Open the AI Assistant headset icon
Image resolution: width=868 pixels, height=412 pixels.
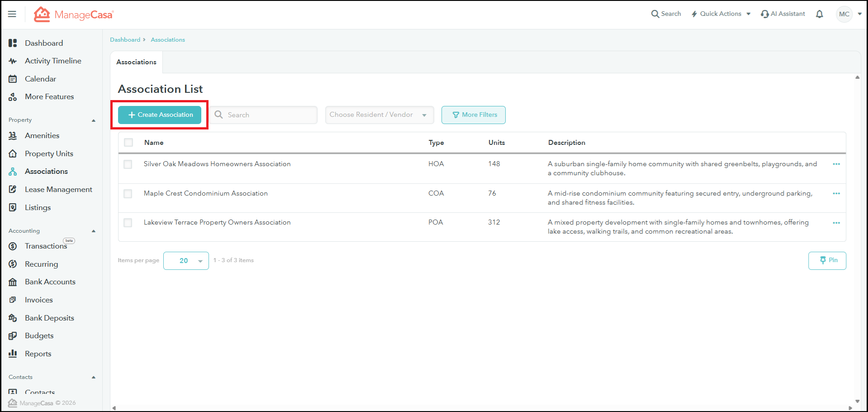(x=764, y=14)
